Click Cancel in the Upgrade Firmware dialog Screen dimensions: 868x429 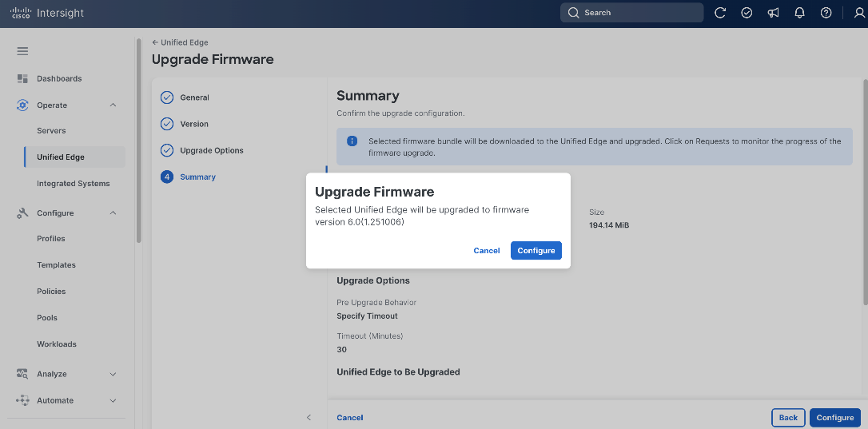[487, 251]
